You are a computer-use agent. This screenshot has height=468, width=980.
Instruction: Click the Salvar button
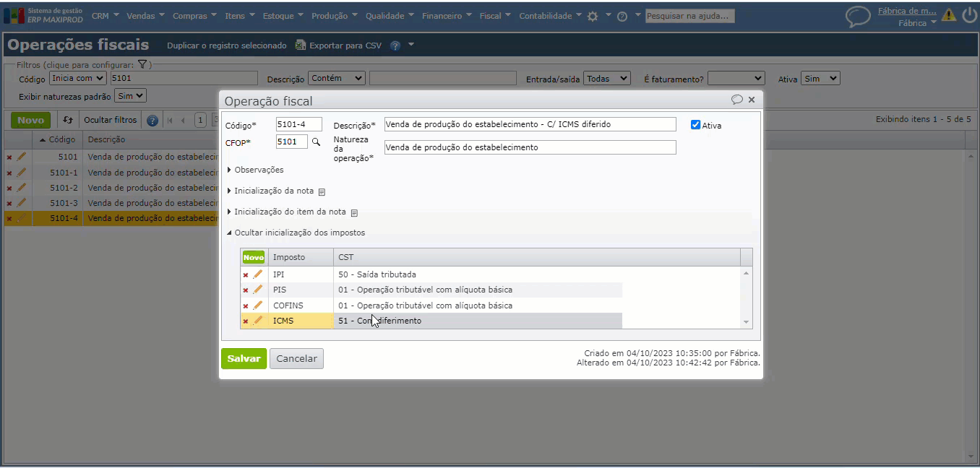(244, 359)
